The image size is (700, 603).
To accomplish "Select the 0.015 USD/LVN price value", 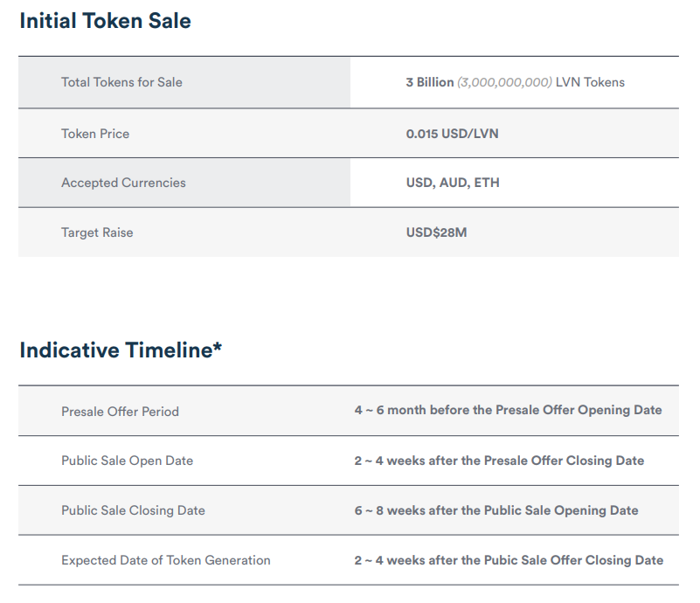I will [x=452, y=134].
